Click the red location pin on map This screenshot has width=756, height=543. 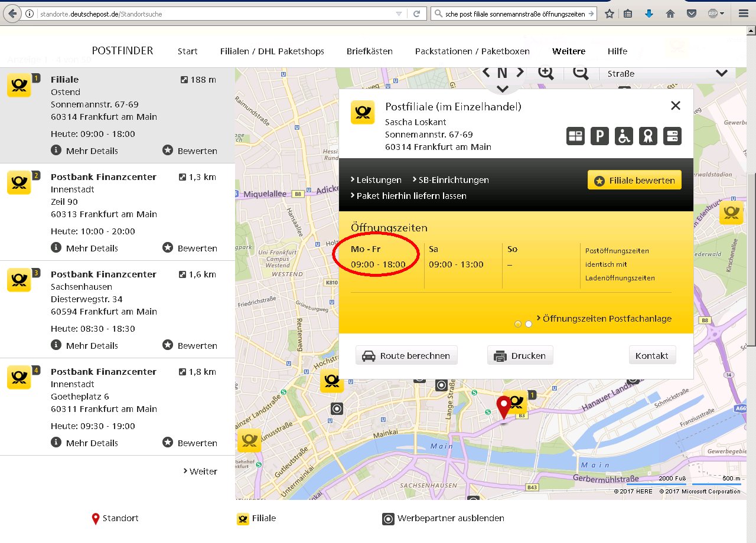(503, 407)
